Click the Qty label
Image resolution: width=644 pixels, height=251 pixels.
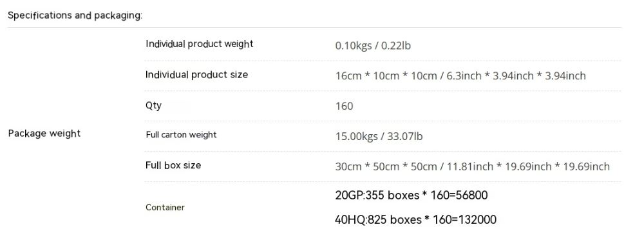point(154,105)
